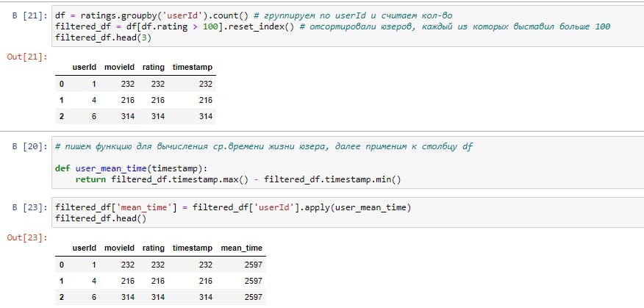Click mean_time 2597 in row 0 of Out[23]
This screenshot has height=308, width=644.
tap(253, 265)
